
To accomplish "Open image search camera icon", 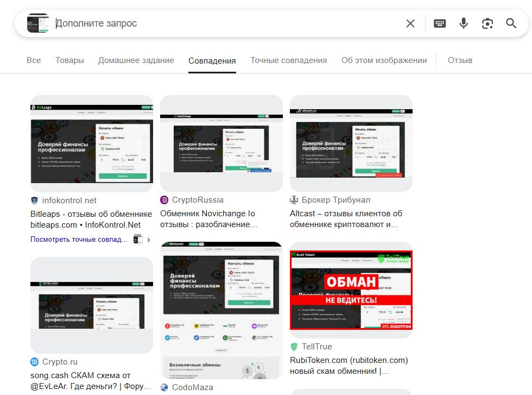I will tap(487, 23).
